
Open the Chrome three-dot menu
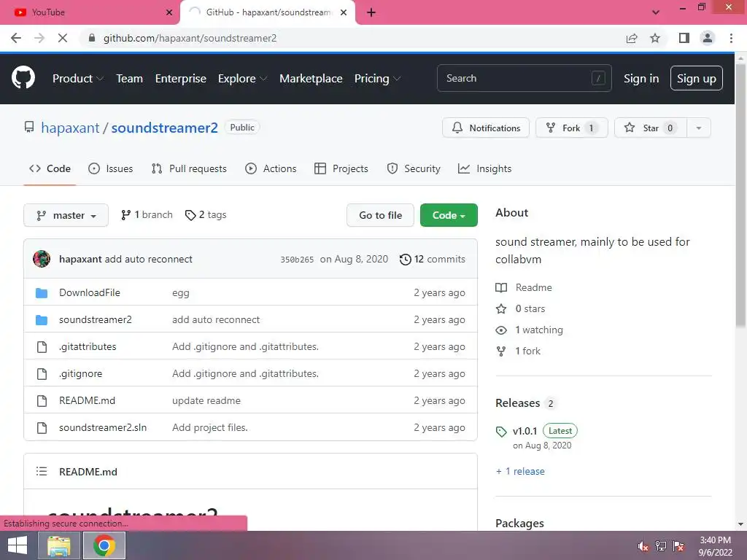coord(731,38)
